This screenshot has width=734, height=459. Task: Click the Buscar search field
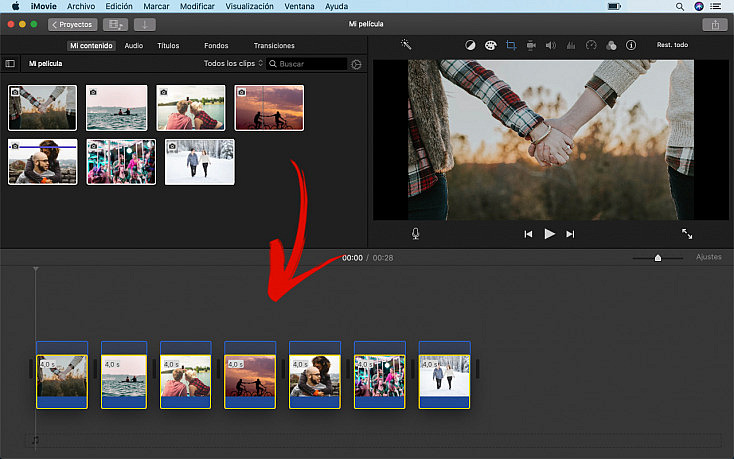[x=307, y=64]
